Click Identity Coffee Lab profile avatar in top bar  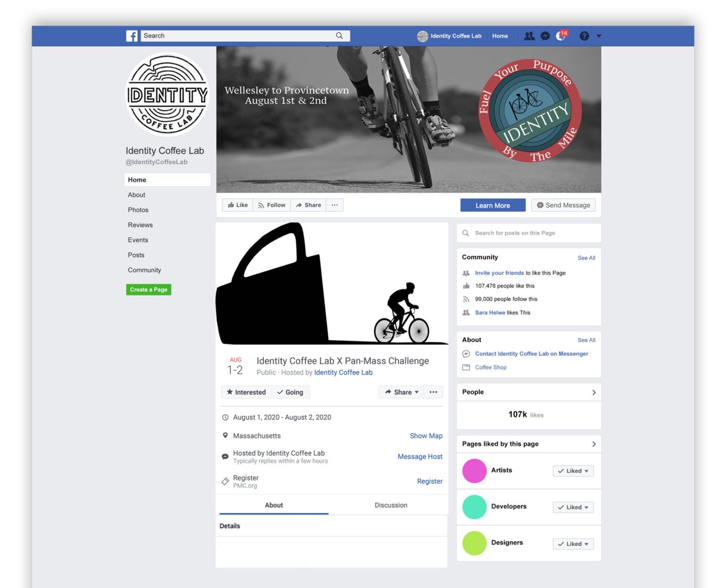(x=422, y=36)
